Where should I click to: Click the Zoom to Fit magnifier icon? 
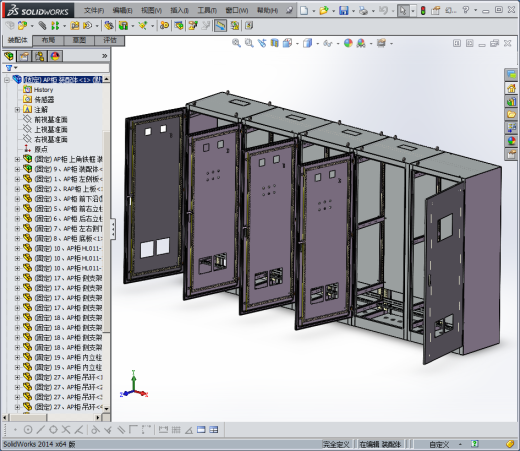236,43
